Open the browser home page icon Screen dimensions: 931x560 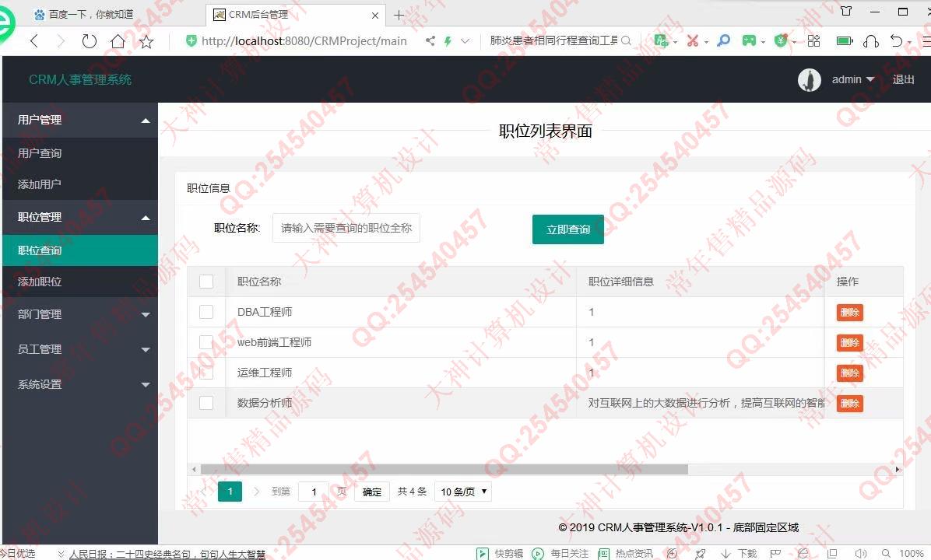pyautogui.click(x=118, y=41)
